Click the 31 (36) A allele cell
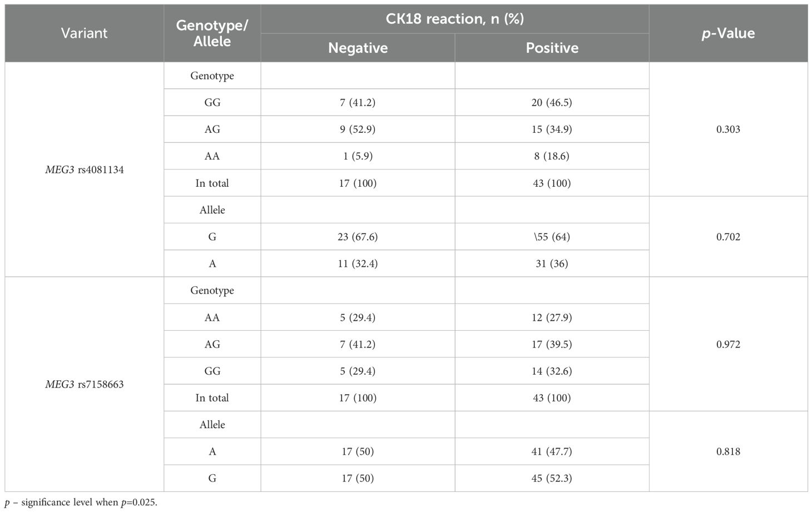Viewport: 812px width, 512px height. 552,264
